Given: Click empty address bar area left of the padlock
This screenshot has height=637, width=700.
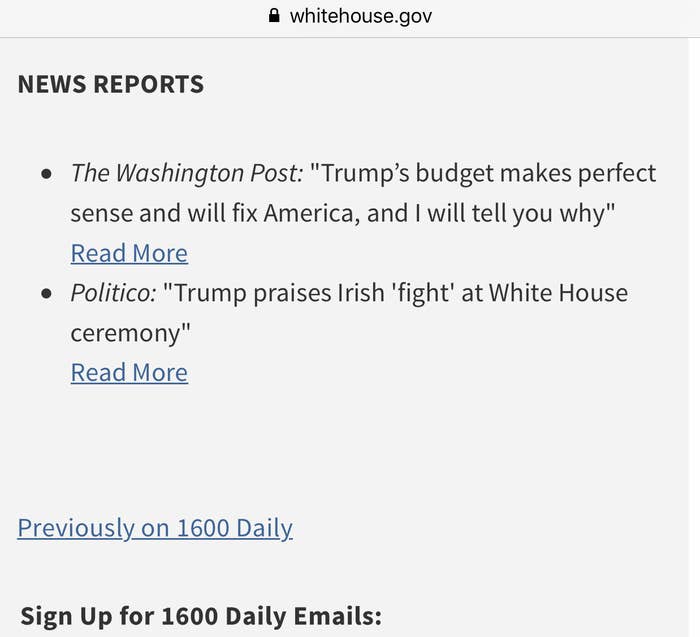Looking at the screenshot, I should [x=134, y=18].
